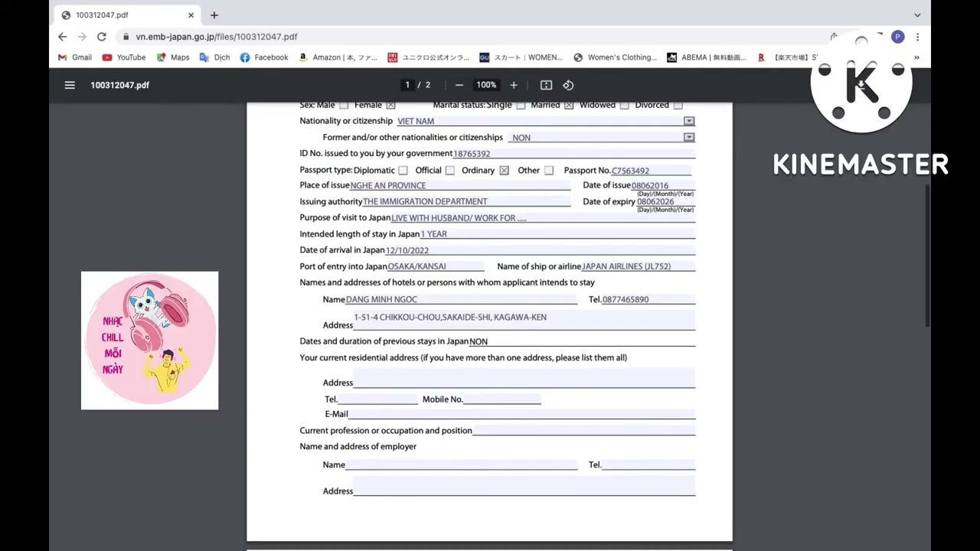Toggle the Other passport type checkbox
The image size is (980, 551).
[x=549, y=171]
